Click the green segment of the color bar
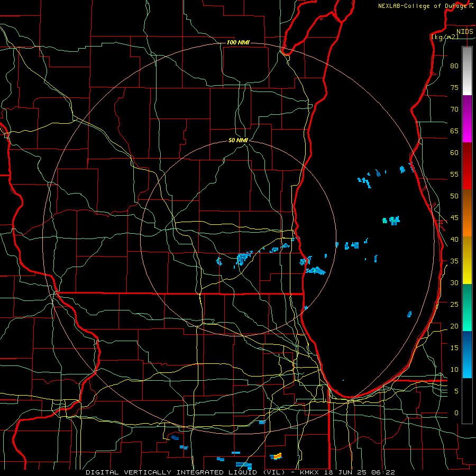Viewport: 476px width, 476px height. [x=467, y=307]
